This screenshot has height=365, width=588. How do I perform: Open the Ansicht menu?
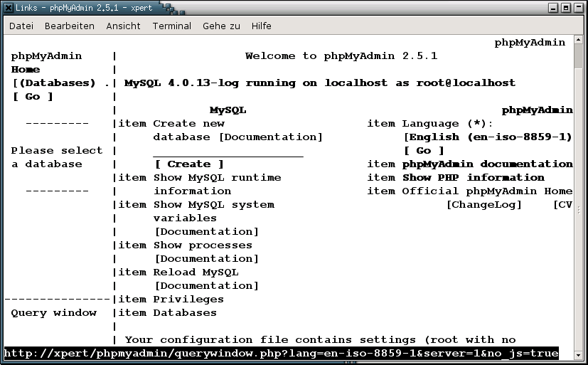pyautogui.click(x=124, y=26)
